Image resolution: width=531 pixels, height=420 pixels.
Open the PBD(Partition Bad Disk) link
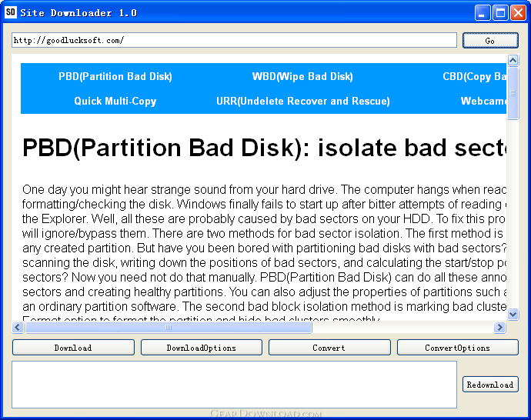click(x=115, y=76)
